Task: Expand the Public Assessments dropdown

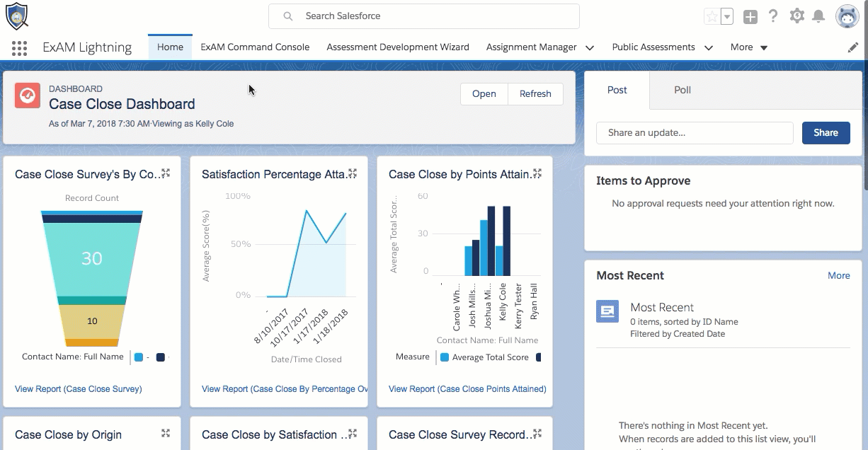Action: pyautogui.click(x=708, y=47)
